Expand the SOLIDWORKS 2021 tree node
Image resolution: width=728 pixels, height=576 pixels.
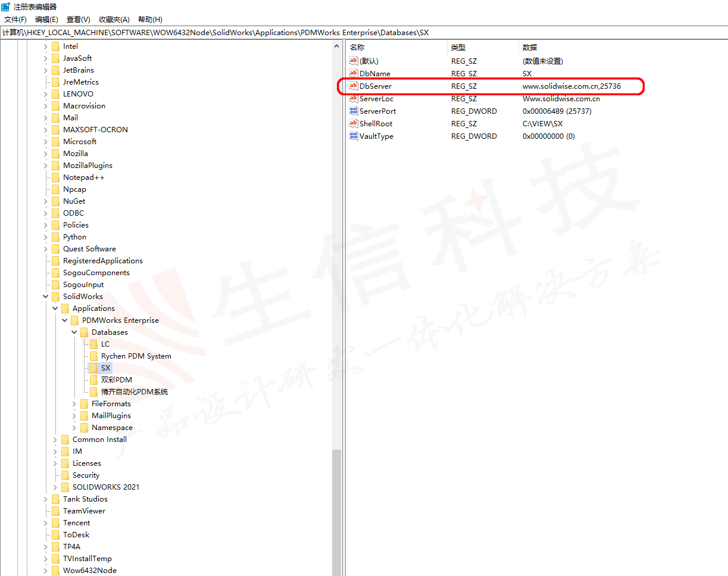(55, 487)
